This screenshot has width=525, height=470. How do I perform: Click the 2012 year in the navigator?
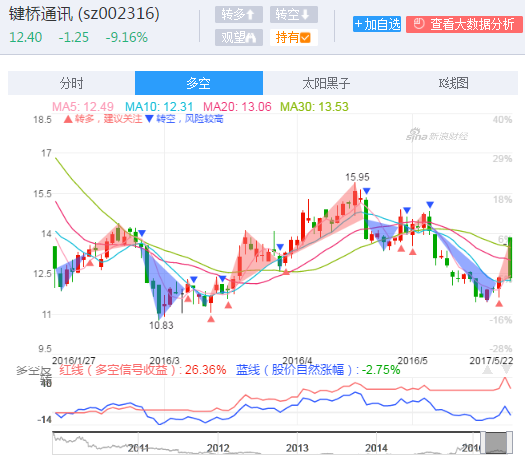coord(218,448)
